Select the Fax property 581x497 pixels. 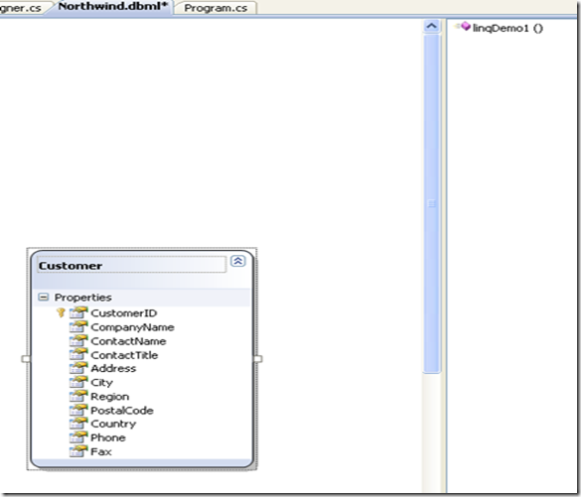(101, 451)
